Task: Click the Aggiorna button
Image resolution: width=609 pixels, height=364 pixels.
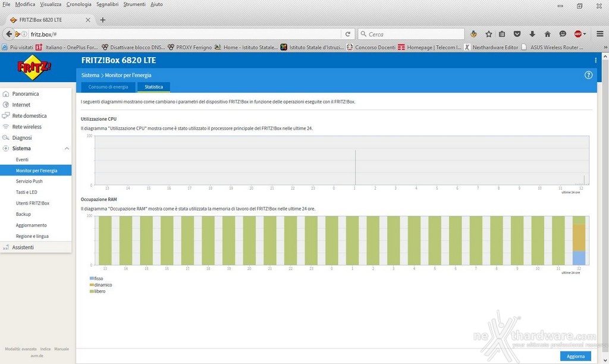Action: click(576, 356)
